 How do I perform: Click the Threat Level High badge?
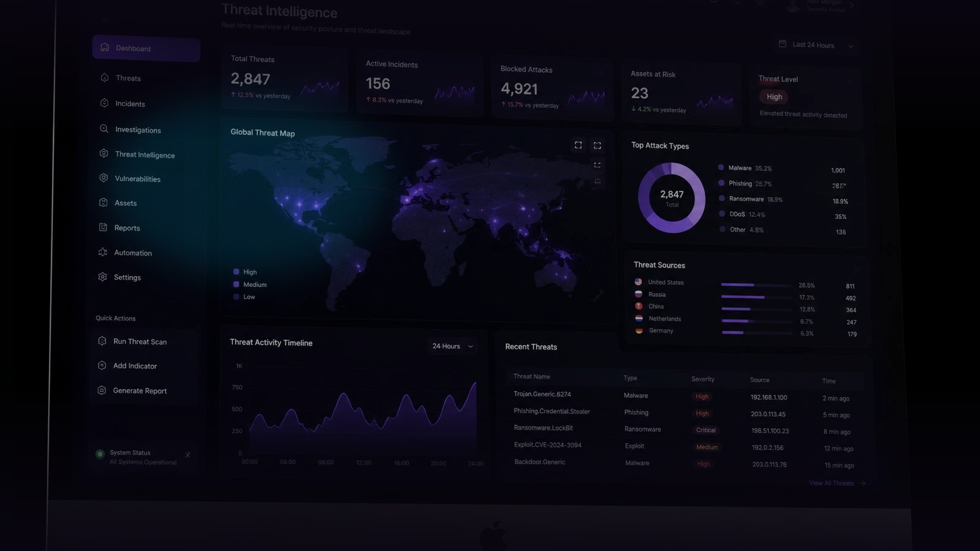pyautogui.click(x=774, y=97)
